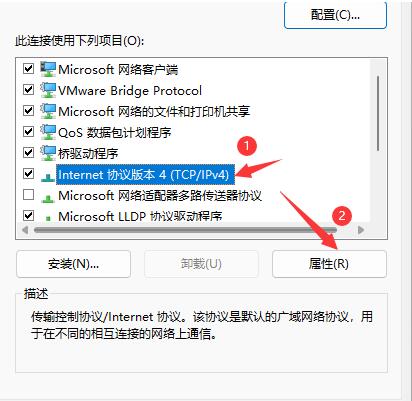The image size is (412, 401).
Task: Disable the VMware Bridge Protocol checkbox
Action: tap(28, 90)
